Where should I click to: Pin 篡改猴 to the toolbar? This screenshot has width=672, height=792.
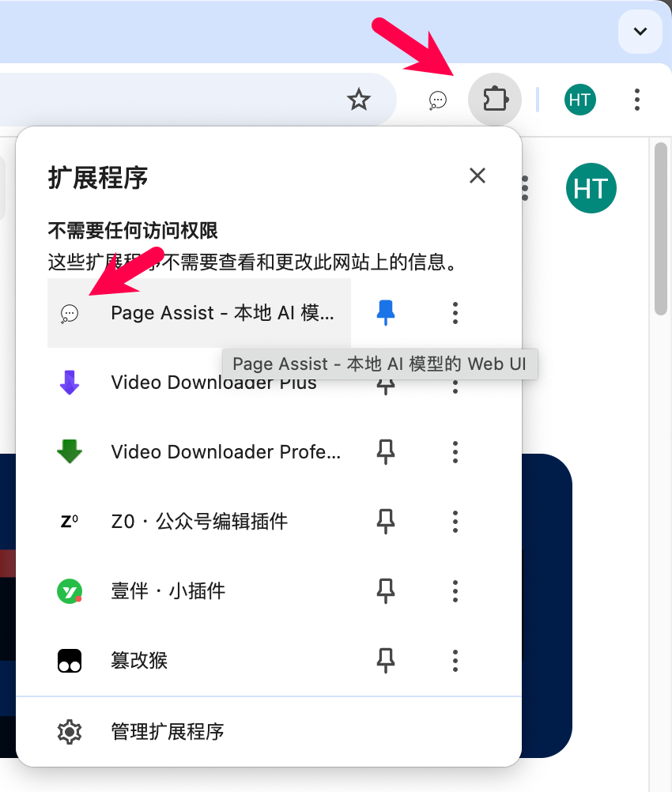coord(386,661)
